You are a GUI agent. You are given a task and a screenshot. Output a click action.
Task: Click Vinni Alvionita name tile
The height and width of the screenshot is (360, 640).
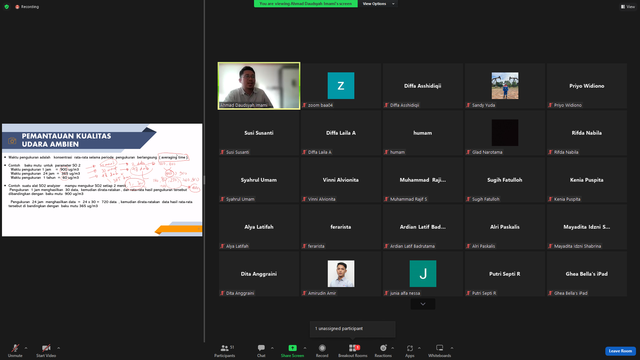point(341,180)
